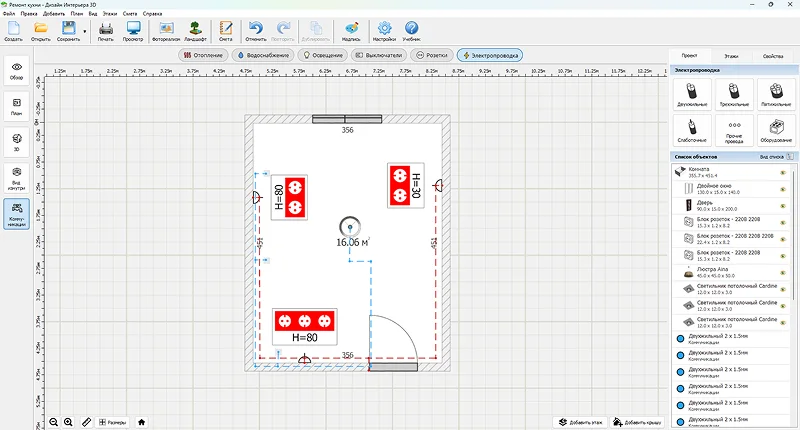Select the ruler measure tool
800x430 pixels.
point(87,422)
